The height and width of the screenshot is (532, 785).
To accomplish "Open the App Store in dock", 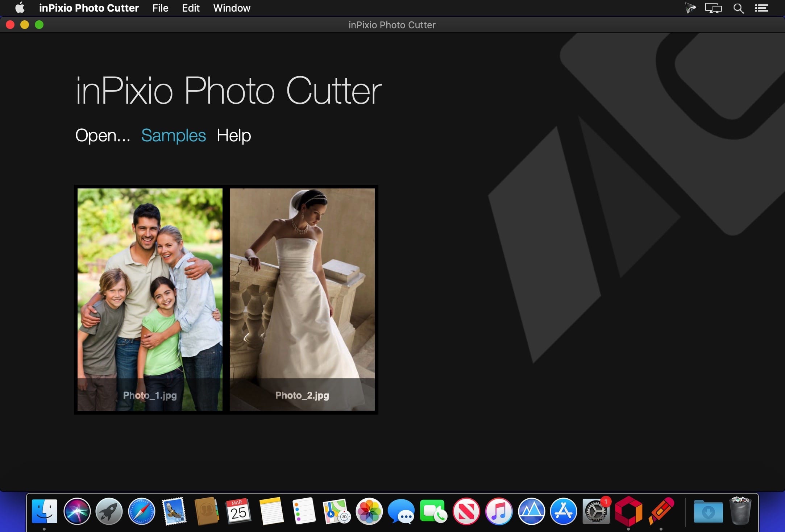I will point(563,511).
